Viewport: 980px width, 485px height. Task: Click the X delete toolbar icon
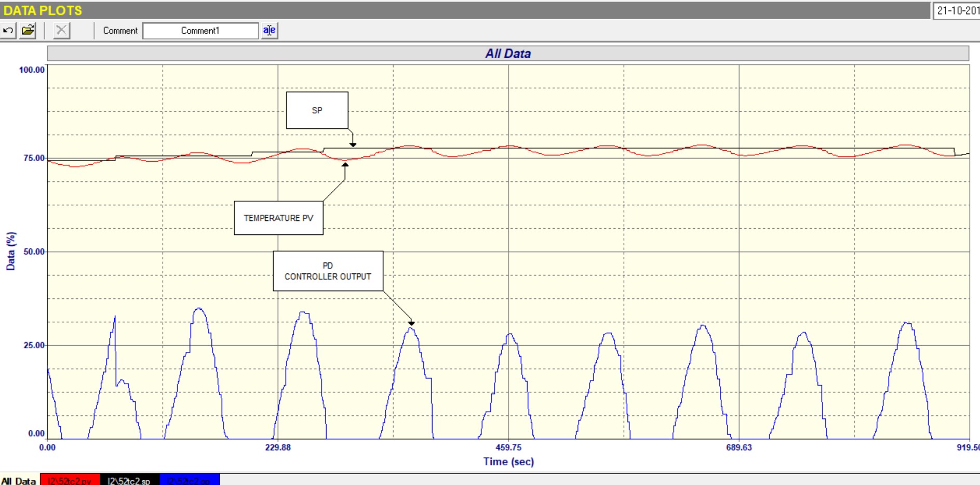pyautogui.click(x=61, y=31)
